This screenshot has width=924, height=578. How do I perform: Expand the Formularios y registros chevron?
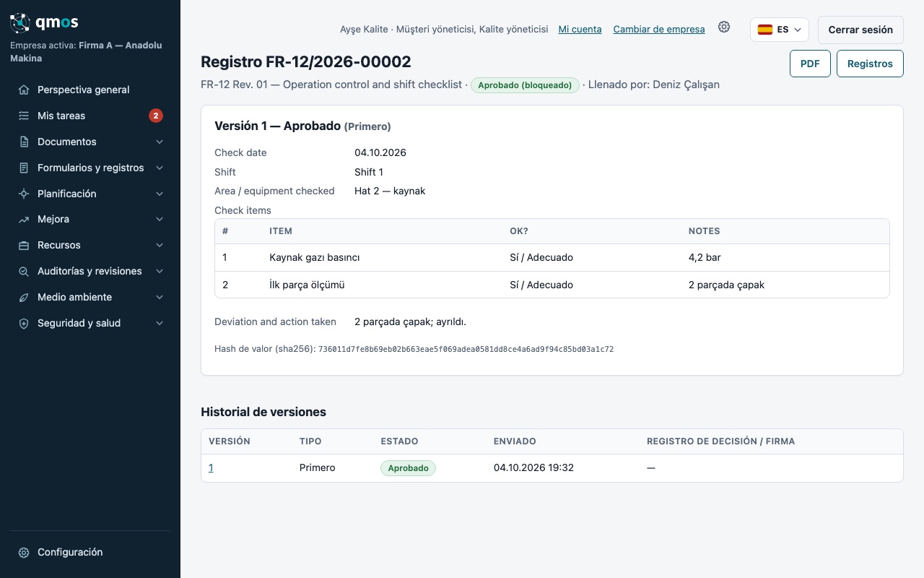point(160,168)
